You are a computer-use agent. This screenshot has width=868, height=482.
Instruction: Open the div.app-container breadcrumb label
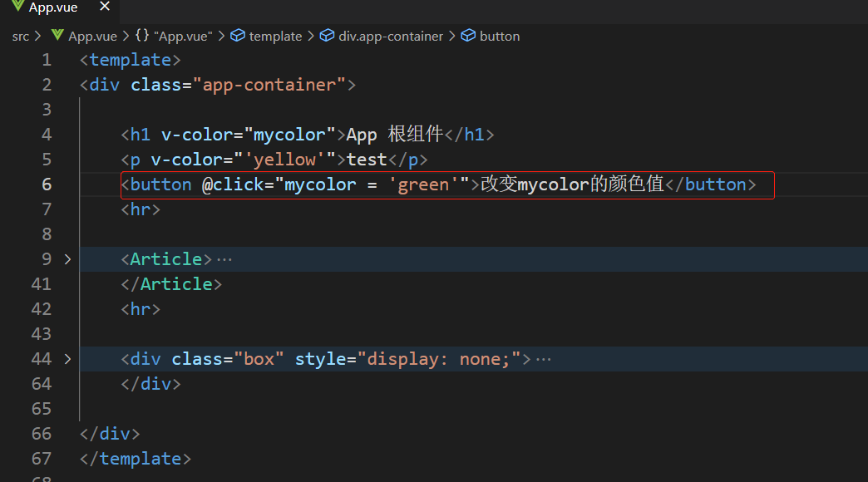point(391,36)
